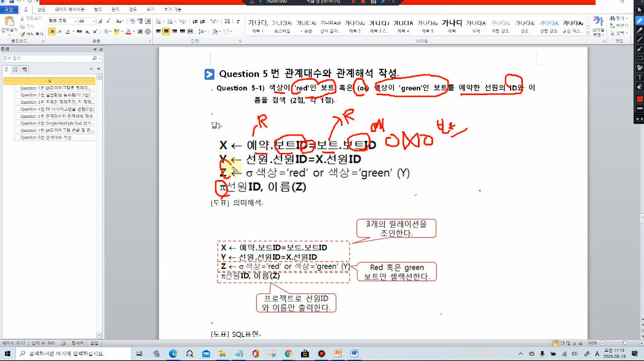Go to Question 5번 heading in navigation

point(55,116)
